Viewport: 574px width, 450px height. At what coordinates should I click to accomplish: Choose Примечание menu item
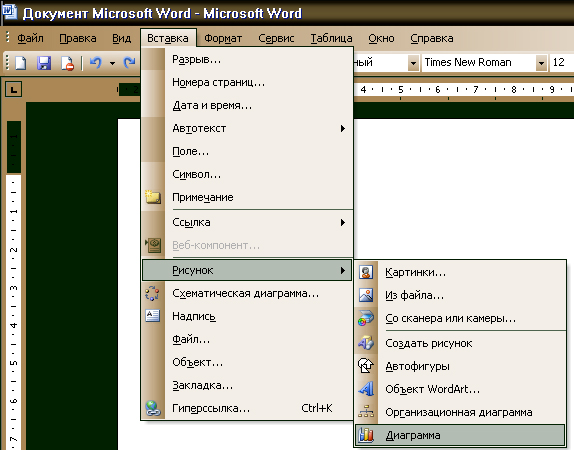pyautogui.click(x=247, y=197)
